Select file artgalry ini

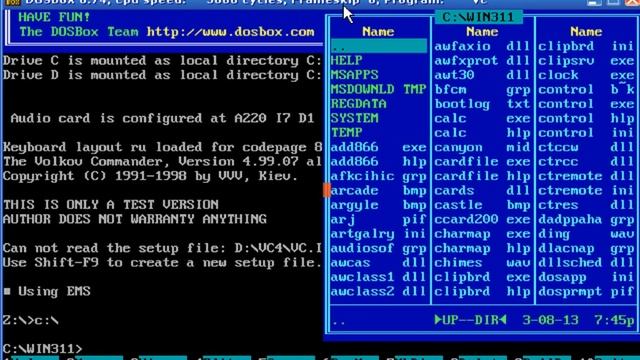(379, 234)
